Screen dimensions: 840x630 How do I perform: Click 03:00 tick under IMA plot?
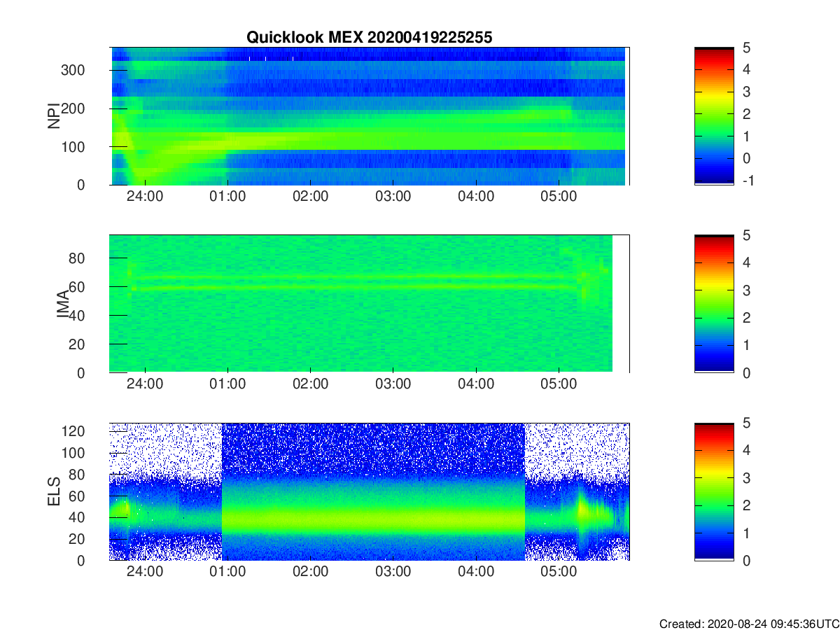393,384
